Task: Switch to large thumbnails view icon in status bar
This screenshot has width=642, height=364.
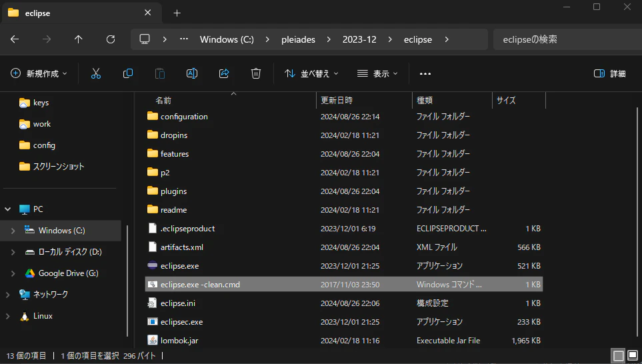Action: (x=633, y=355)
